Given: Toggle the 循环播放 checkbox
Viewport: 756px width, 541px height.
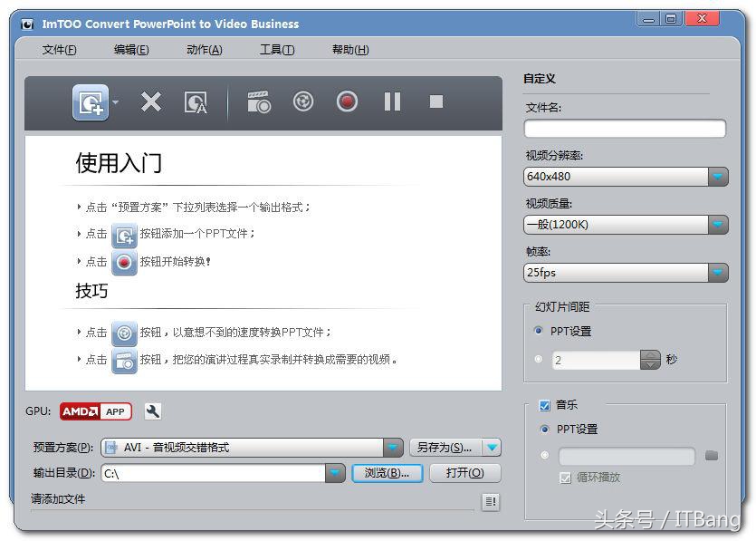Looking at the screenshot, I should point(565,478).
